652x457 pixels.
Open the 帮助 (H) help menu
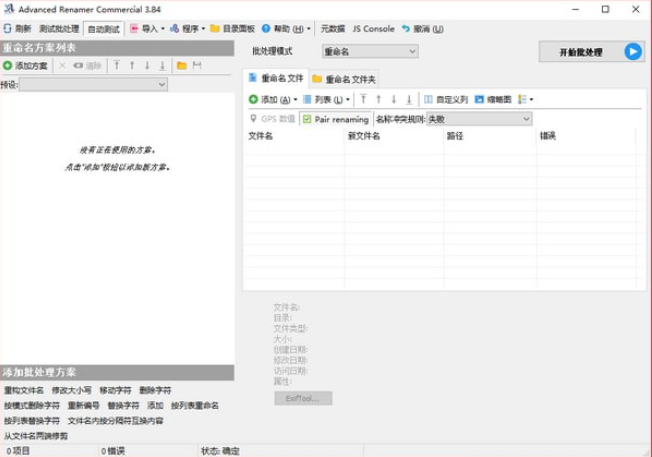pyautogui.click(x=286, y=29)
